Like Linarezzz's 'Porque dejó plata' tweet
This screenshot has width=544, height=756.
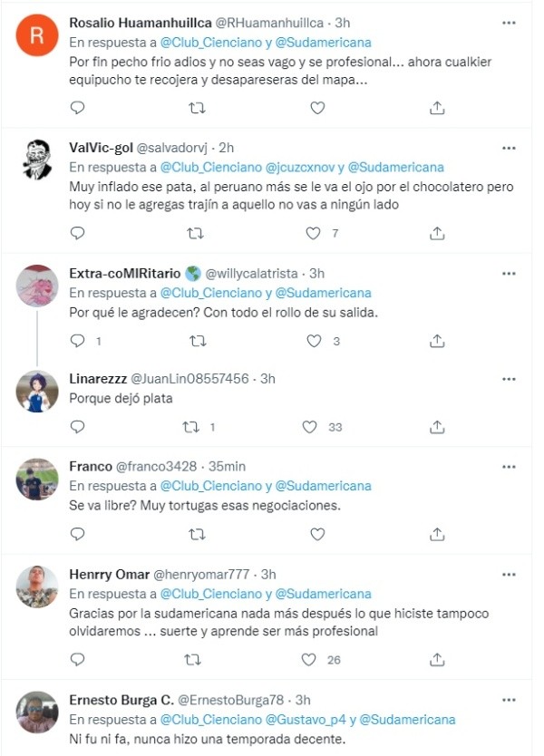[309, 427]
